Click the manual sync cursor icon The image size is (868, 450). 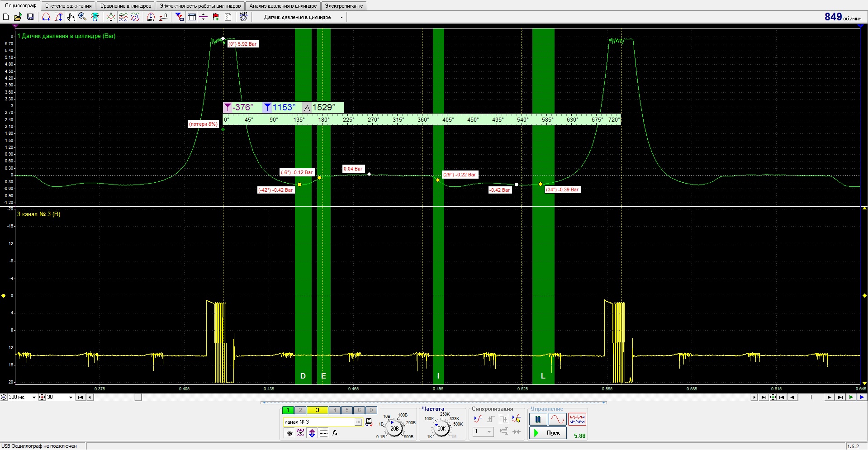pyautogui.click(x=516, y=419)
